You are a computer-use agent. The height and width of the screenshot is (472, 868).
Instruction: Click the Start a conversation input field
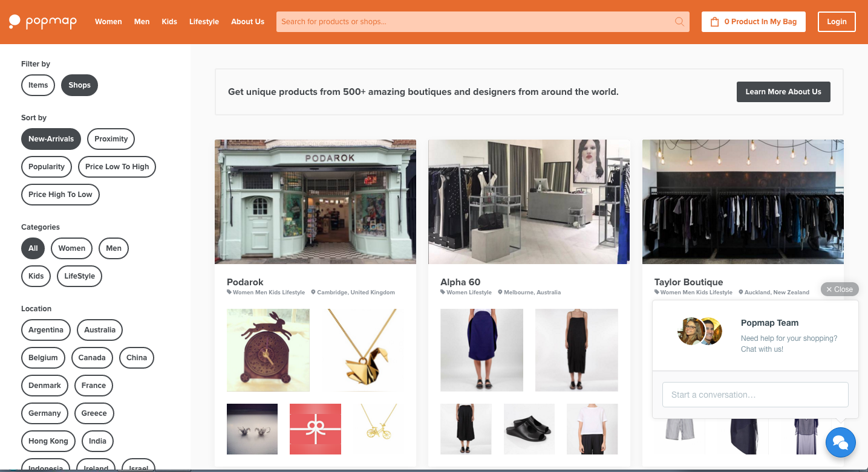point(755,394)
